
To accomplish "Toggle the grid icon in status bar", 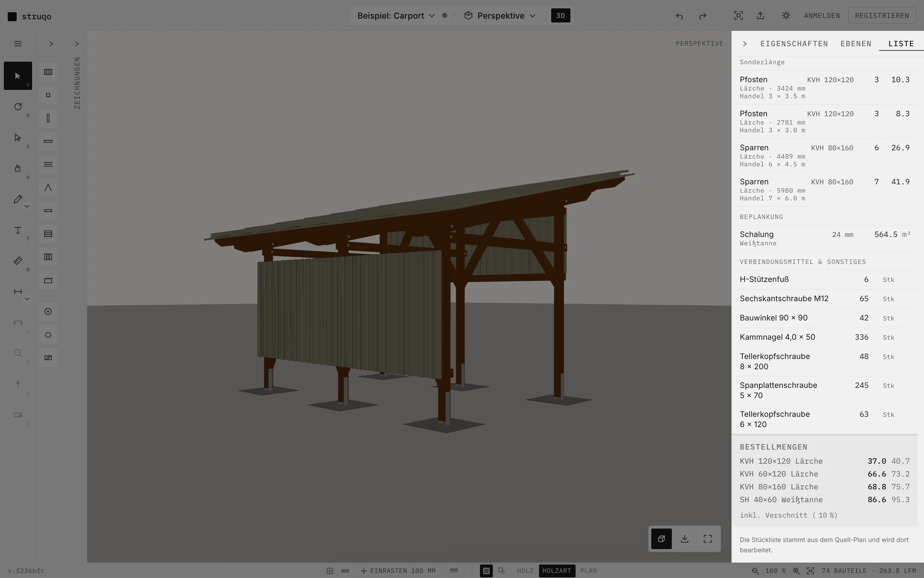I will 330,571.
